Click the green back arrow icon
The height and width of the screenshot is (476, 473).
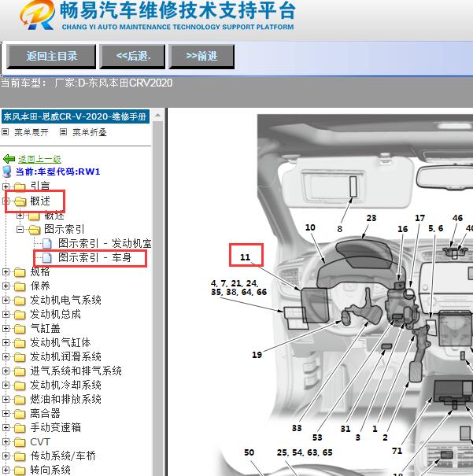pos(9,158)
